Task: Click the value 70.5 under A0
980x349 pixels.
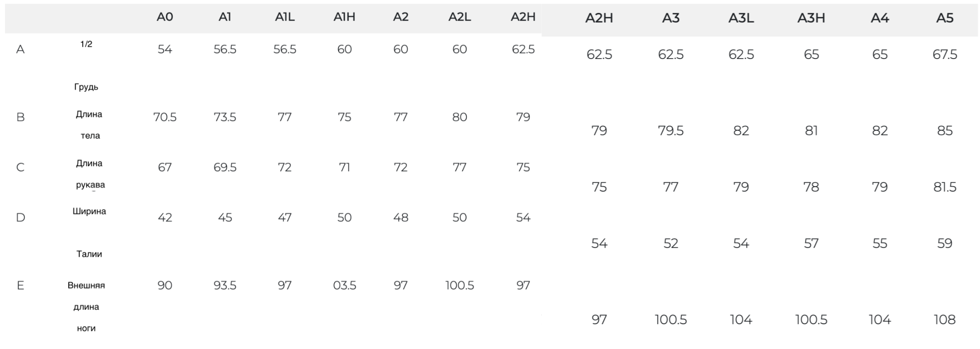Action: click(x=165, y=117)
